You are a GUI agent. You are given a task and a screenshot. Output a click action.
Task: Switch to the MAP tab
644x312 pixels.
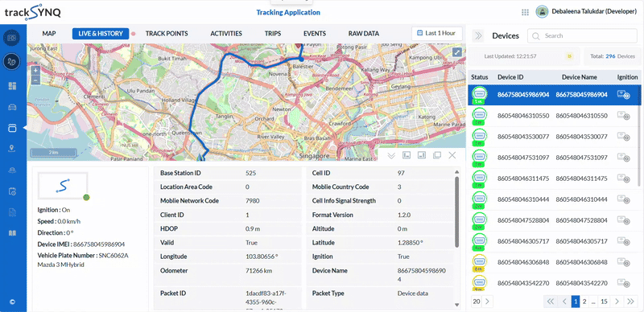click(49, 34)
